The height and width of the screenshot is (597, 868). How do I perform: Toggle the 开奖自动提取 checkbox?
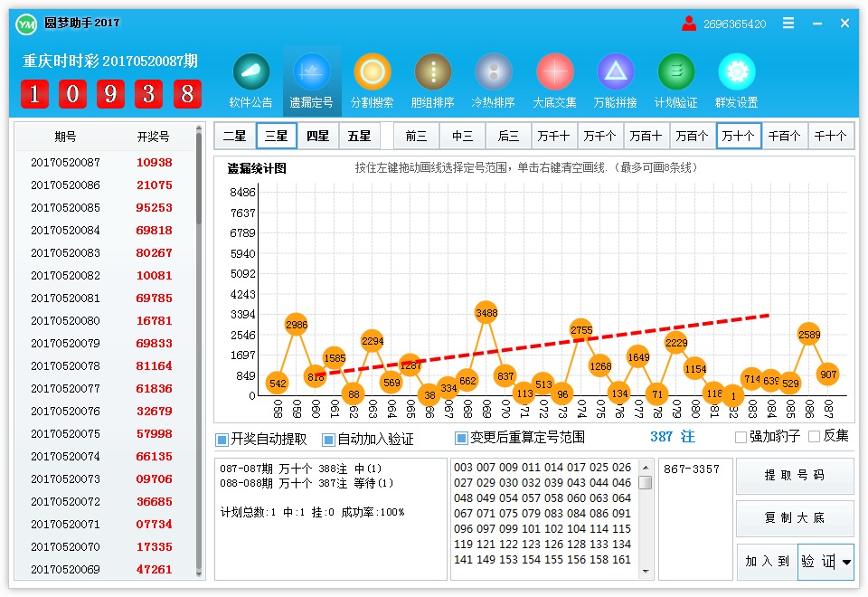pos(222,440)
